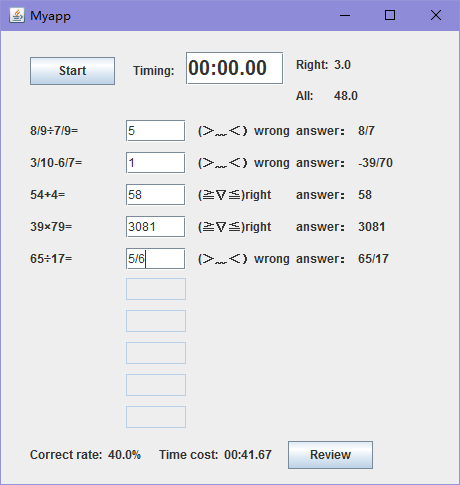Click the wrong result for 8/9÷7/9=
460x485 pixels.
[244, 131]
